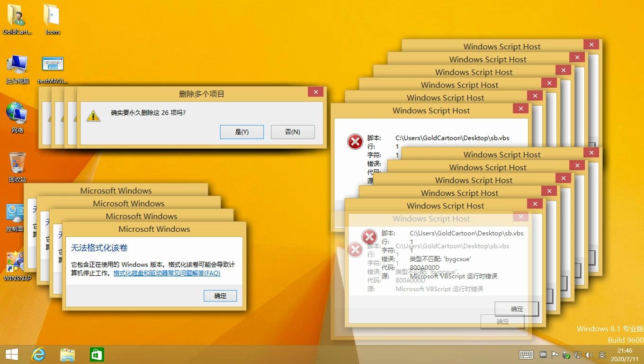Select the 这台电脑 desktop icon
Image resolution: width=644 pixels, height=364 pixels.
17,69
